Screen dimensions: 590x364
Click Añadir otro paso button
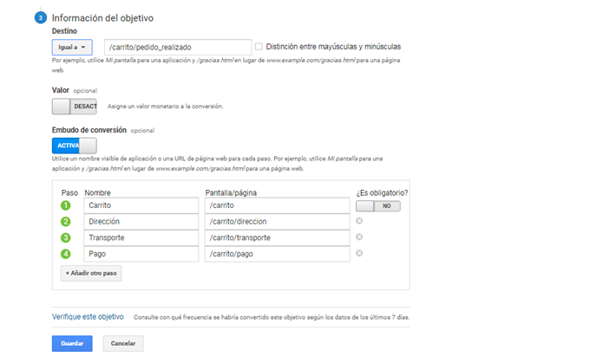click(x=91, y=273)
